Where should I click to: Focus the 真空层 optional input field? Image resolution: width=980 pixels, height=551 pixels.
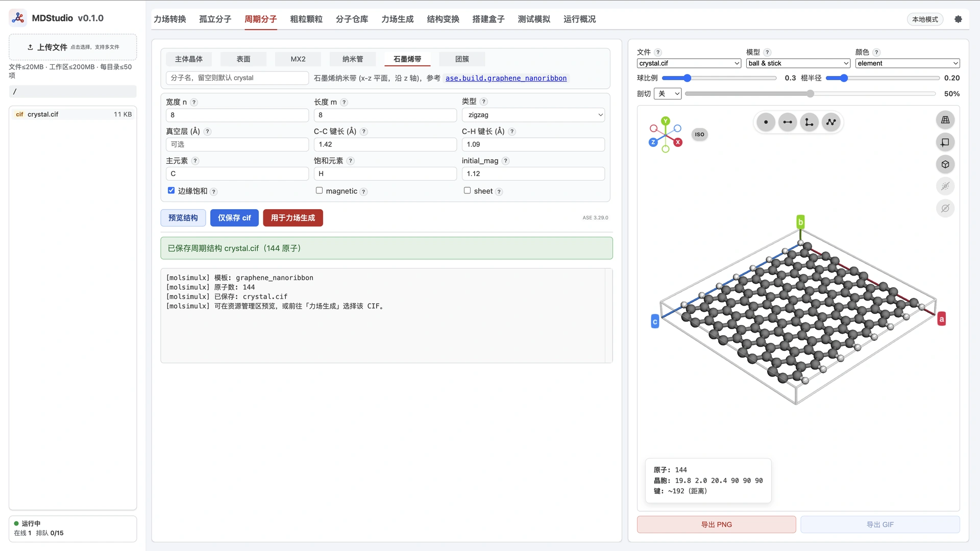(237, 144)
